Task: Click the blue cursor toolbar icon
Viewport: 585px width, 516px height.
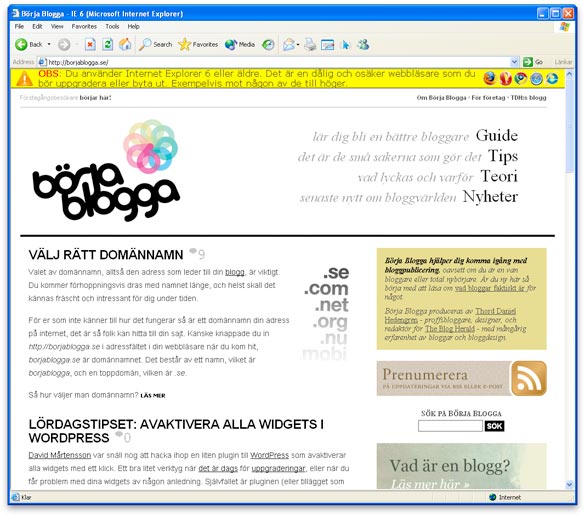Action: point(346,45)
